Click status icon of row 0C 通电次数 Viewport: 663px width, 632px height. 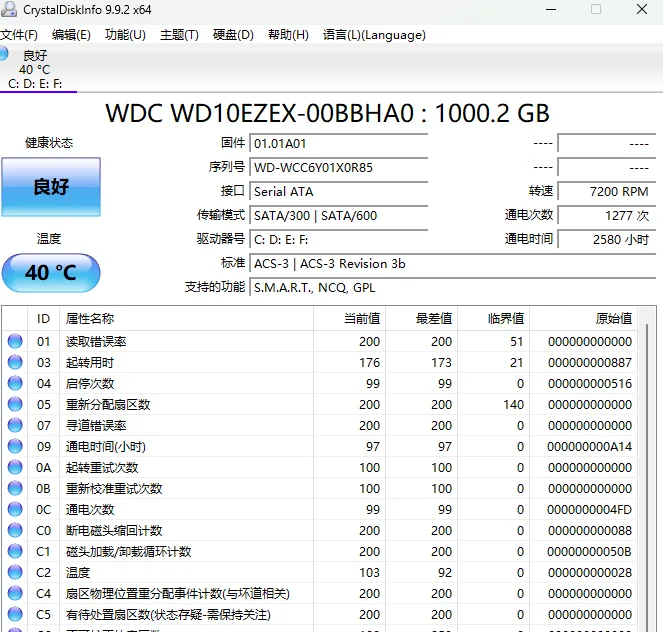15,509
